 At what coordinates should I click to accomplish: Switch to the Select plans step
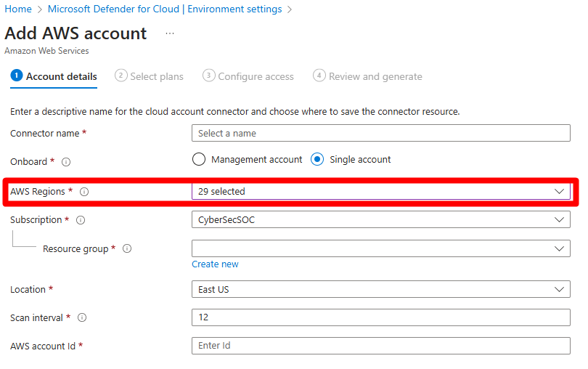(x=150, y=76)
